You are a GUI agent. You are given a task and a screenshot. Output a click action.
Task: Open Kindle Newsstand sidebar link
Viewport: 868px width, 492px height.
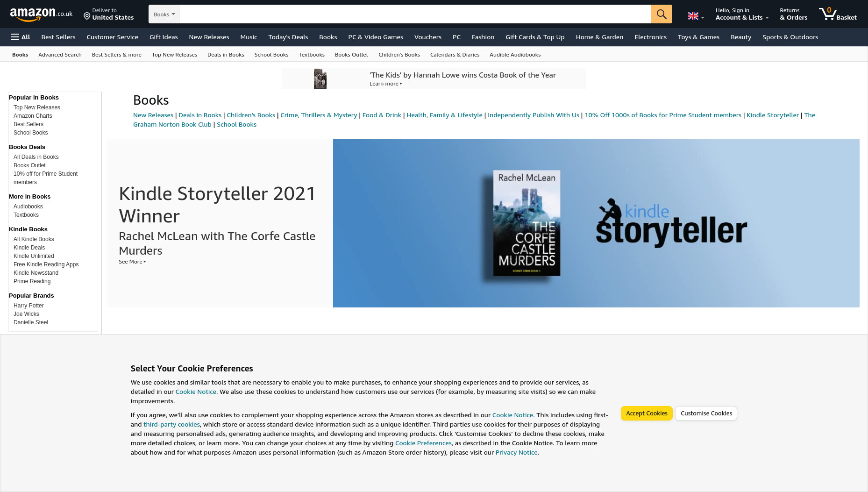[x=36, y=273]
